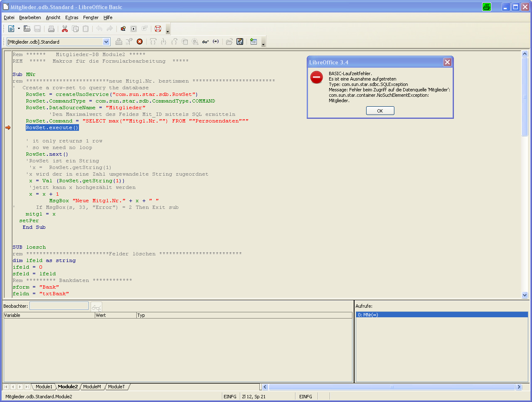Cut selection with the scissors icon
This screenshot has height=402, width=532.
(65, 29)
